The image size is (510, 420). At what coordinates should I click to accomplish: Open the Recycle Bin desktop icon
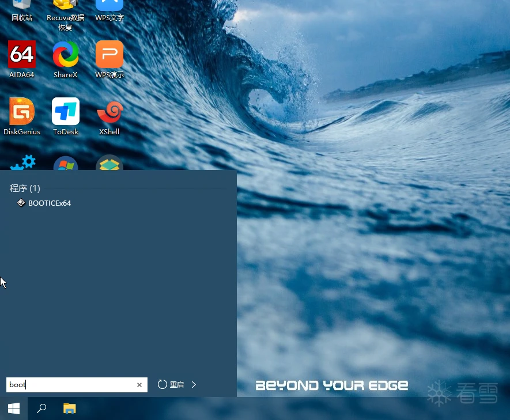22,10
